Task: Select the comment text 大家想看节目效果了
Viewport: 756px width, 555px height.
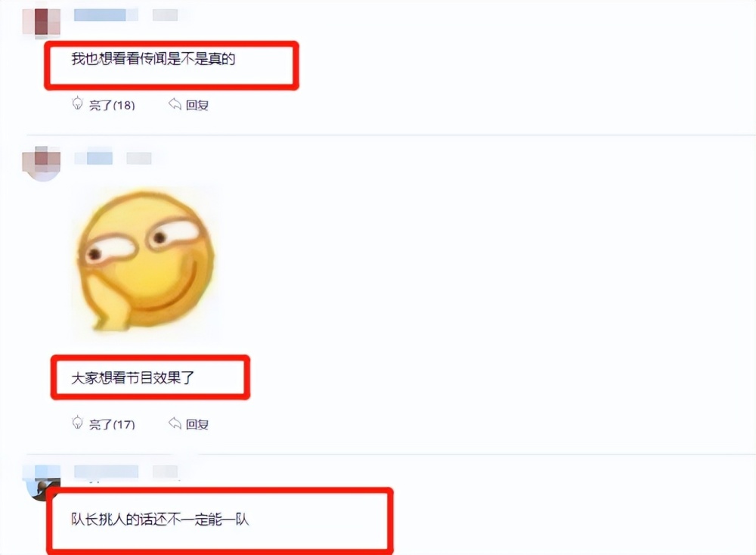Action: (x=132, y=377)
